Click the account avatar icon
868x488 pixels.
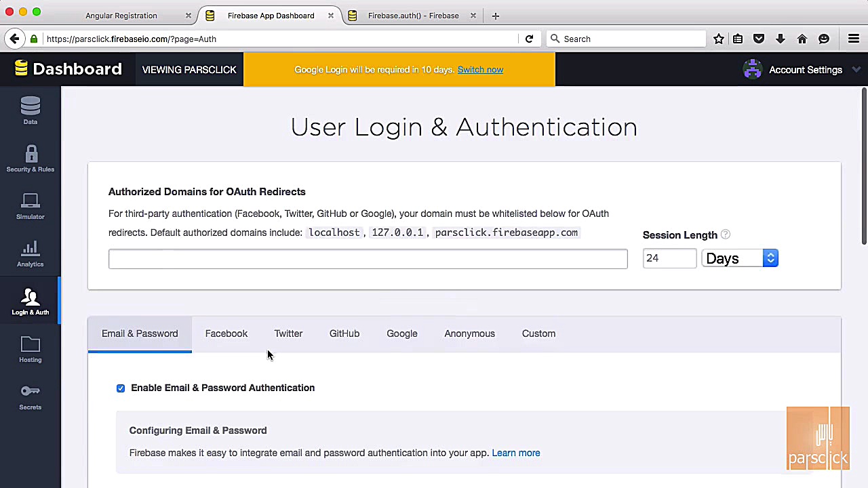tap(753, 69)
